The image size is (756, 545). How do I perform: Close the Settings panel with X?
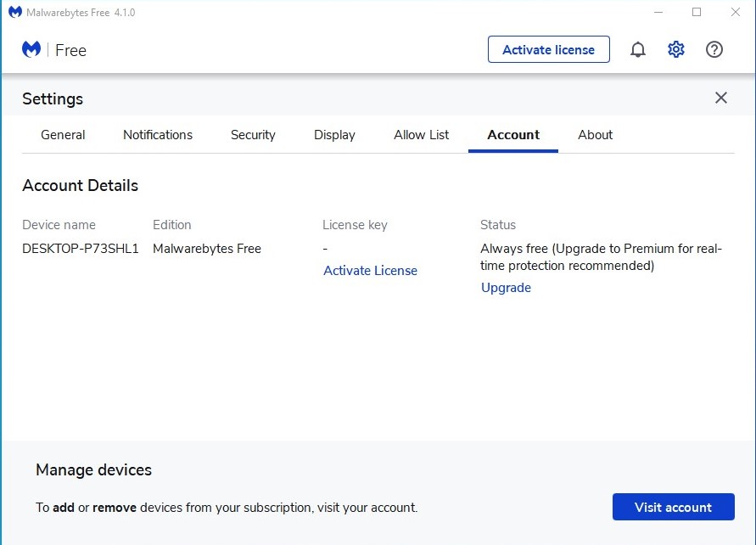point(721,98)
